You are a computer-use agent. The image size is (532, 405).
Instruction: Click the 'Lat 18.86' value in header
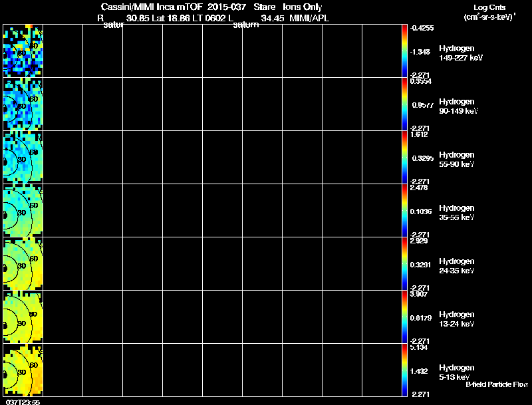click(171, 19)
